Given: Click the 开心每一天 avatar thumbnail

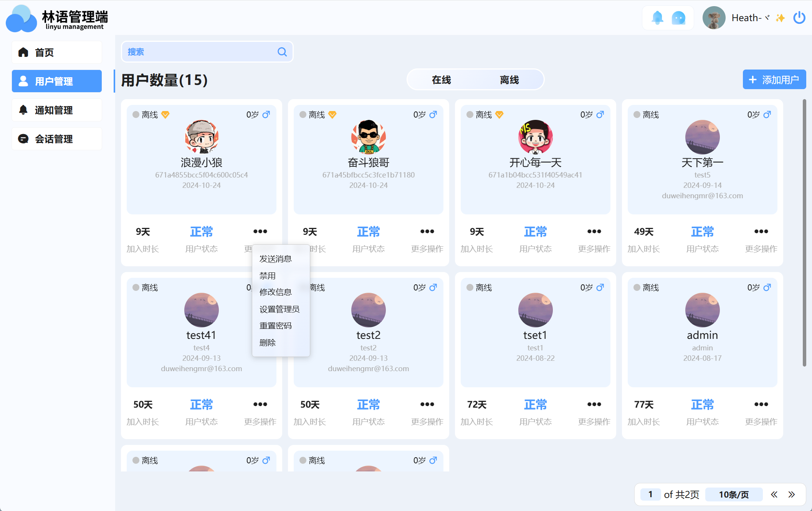Looking at the screenshot, I should pyautogui.click(x=536, y=137).
